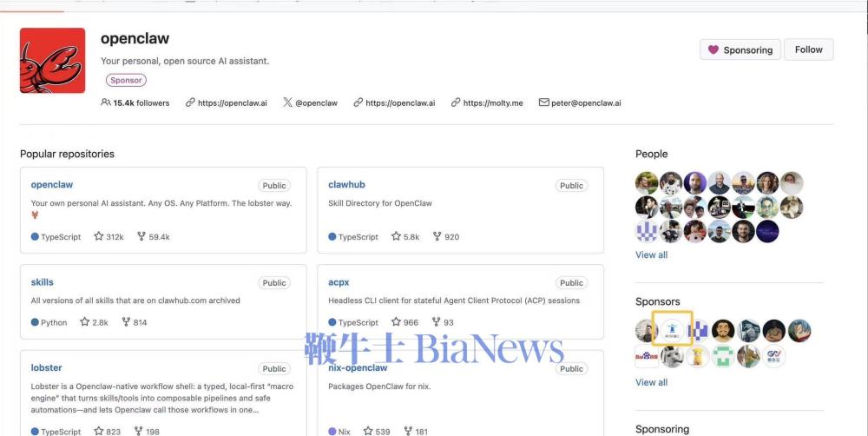The image size is (868, 436).
Task: Click the 'Your personal, open source AI assistant.' tagline
Action: pos(185,61)
